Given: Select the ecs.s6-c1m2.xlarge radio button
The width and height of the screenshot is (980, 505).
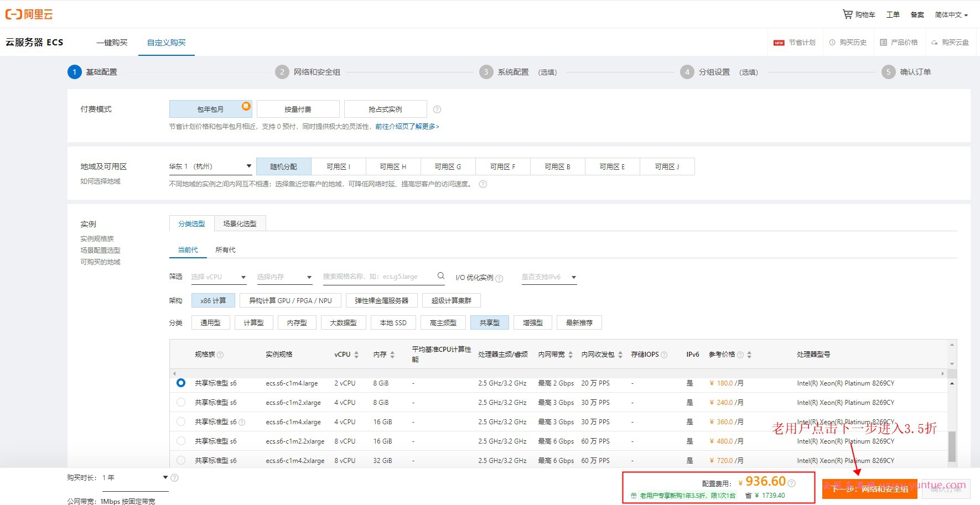Looking at the screenshot, I should pyautogui.click(x=181, y=402).
